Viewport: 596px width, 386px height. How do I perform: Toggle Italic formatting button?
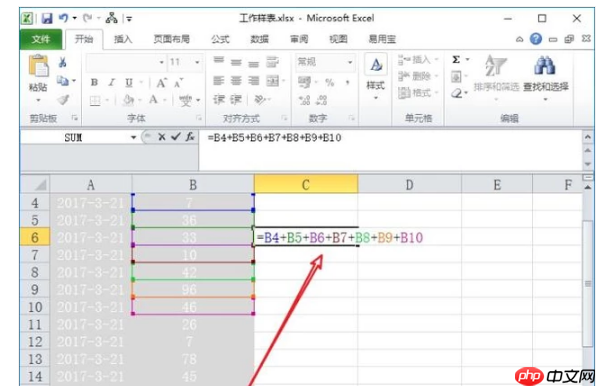click(x=111, y=82)
